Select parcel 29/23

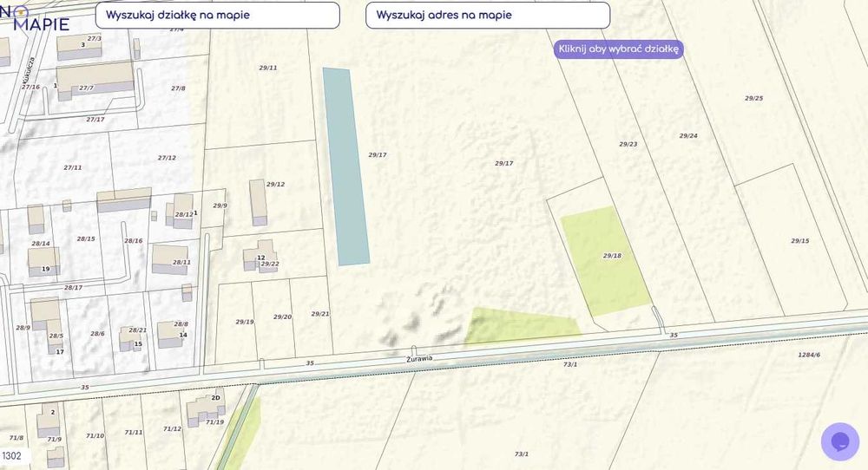(x=628, y=144)
